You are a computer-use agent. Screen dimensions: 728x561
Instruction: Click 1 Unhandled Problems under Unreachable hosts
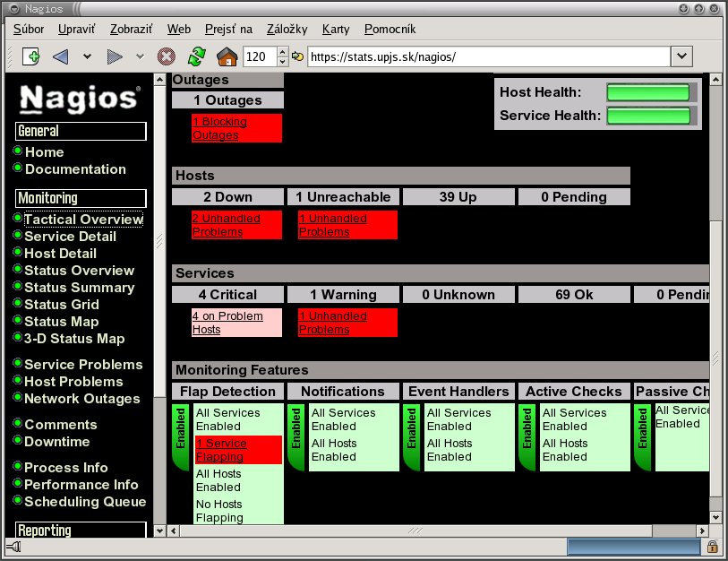click(x=333, y=225)
